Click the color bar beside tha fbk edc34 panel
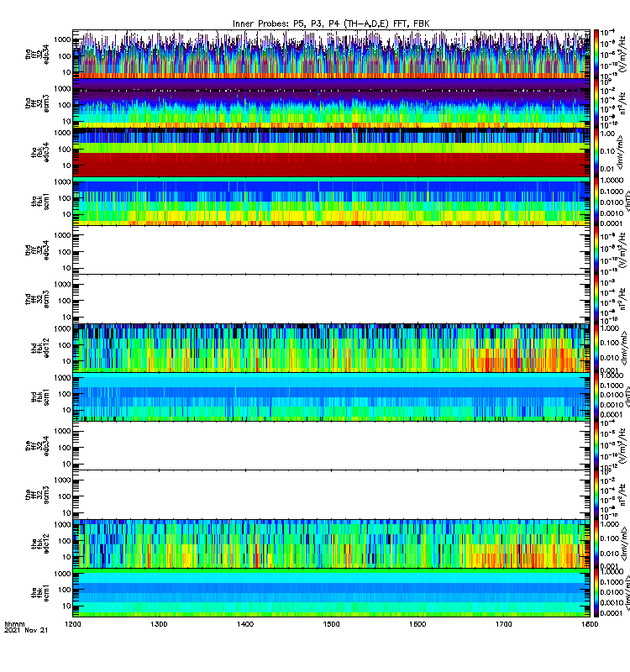The height and width of the screenshot is (672, 630). point(596,152)
